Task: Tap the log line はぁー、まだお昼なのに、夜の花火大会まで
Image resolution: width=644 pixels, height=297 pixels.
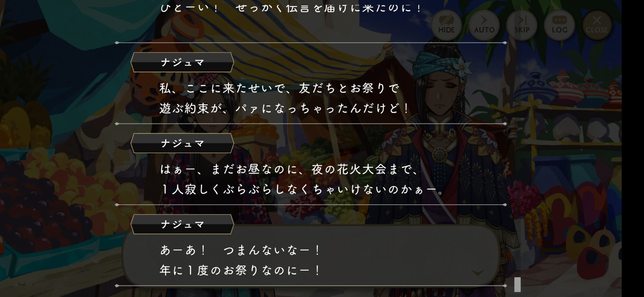Action: click(289, 169)
